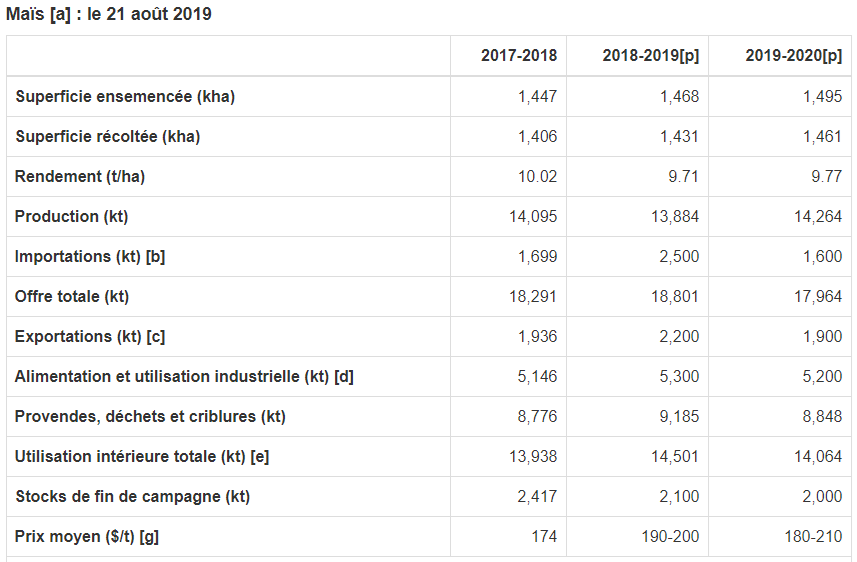
Task: Select the 'Superficie ensemencée (kha)' row label
Action: click(x=125, y=97)
